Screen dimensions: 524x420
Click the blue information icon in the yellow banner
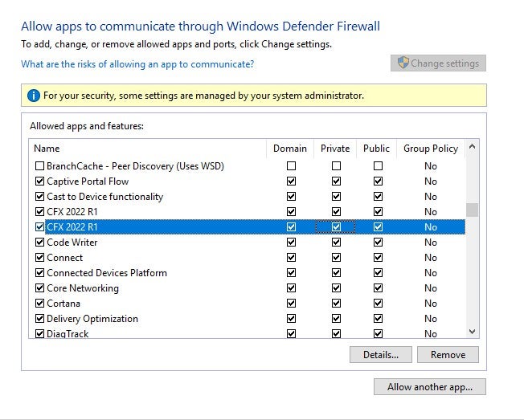(x=34, y=96)
